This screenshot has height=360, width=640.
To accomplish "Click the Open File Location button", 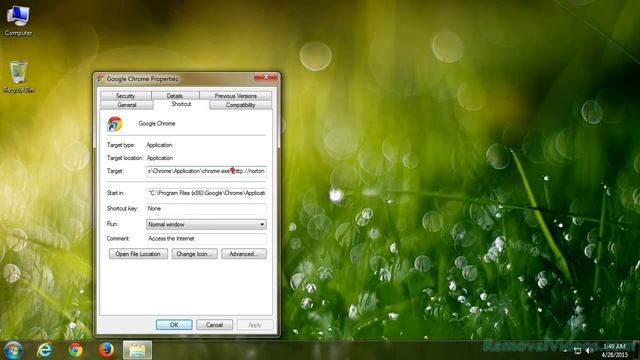I will 138,254.
